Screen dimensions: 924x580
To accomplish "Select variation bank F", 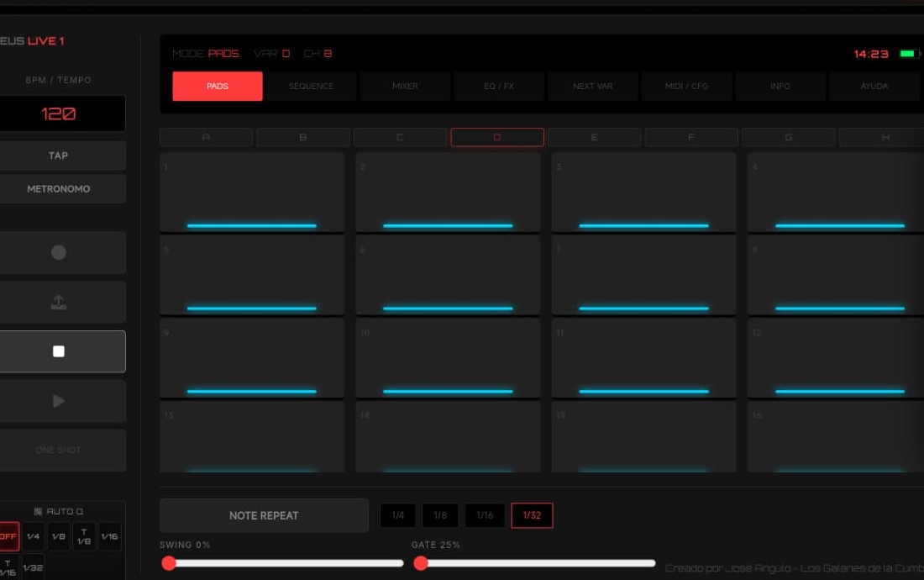I will click(x=691, y=137).
